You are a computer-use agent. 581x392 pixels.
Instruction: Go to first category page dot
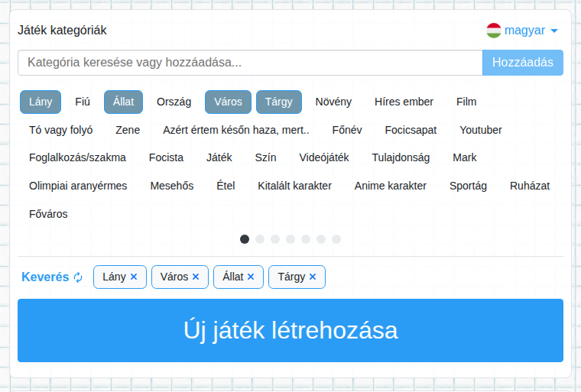click(245, 239)
